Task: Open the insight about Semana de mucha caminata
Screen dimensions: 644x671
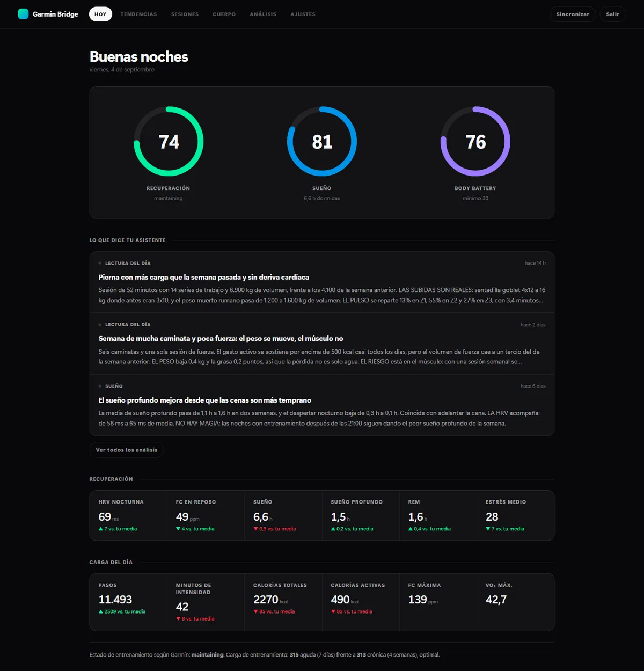Action: pyautogui.click(x=322, y=344)
